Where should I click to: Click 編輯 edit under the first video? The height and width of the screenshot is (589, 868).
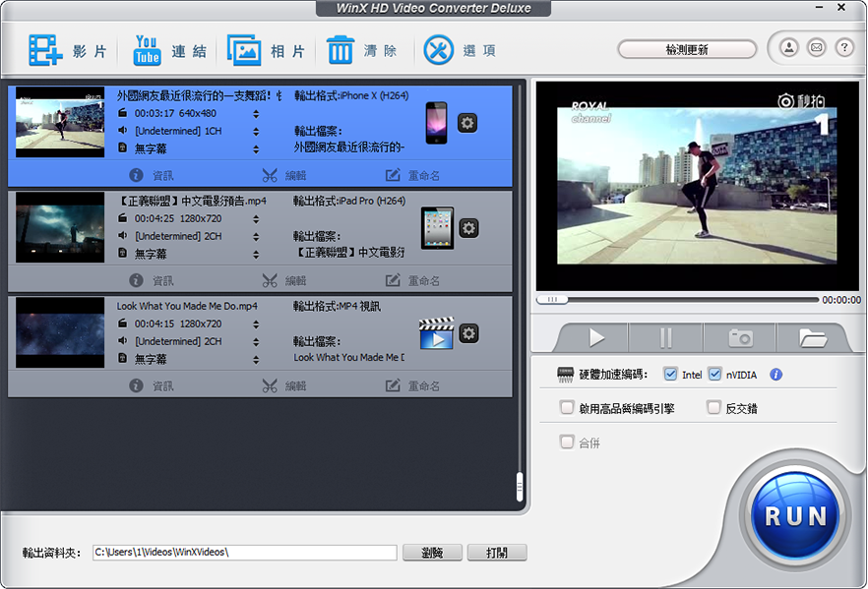pos(284,175)
